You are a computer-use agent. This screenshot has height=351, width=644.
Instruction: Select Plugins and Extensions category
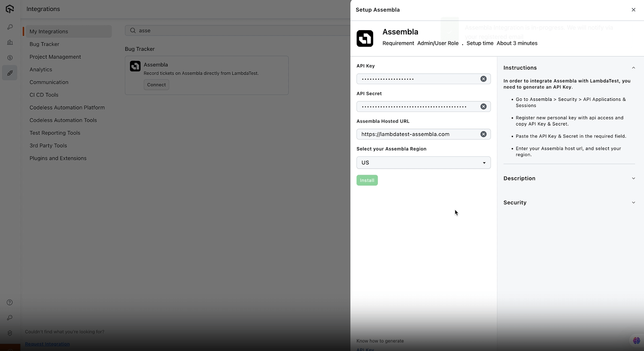pyautogui.click(x=58, y=158)
